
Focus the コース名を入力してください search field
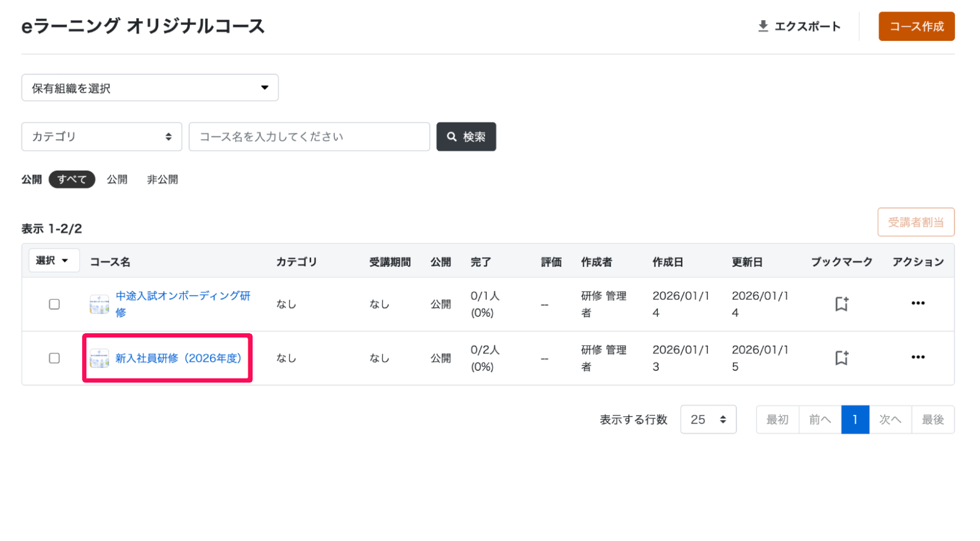pyautogui.click(x=309, y=136)
